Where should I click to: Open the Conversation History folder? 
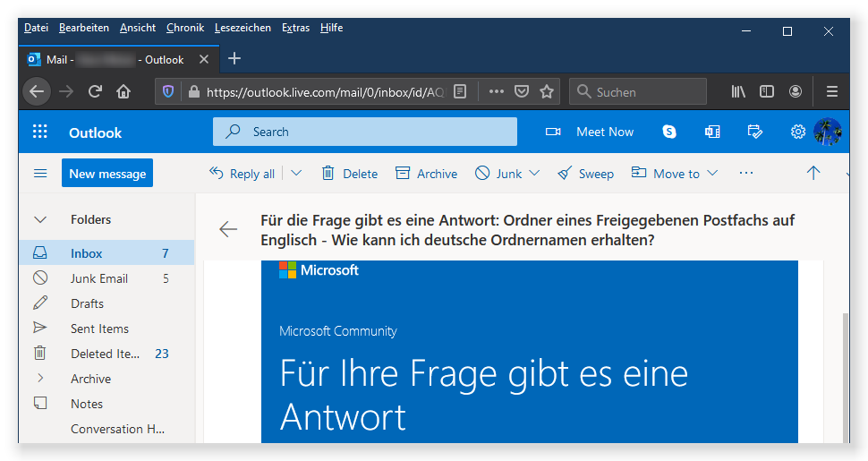pyautogui.click(x=106, y=428)
